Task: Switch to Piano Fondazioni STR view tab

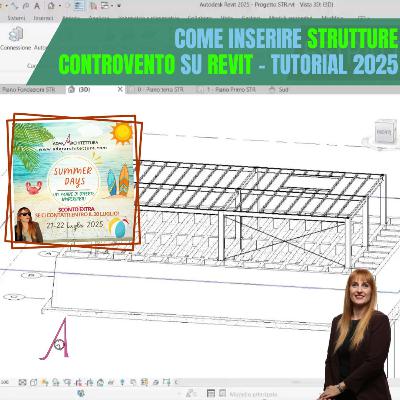Action: [29, 90]
